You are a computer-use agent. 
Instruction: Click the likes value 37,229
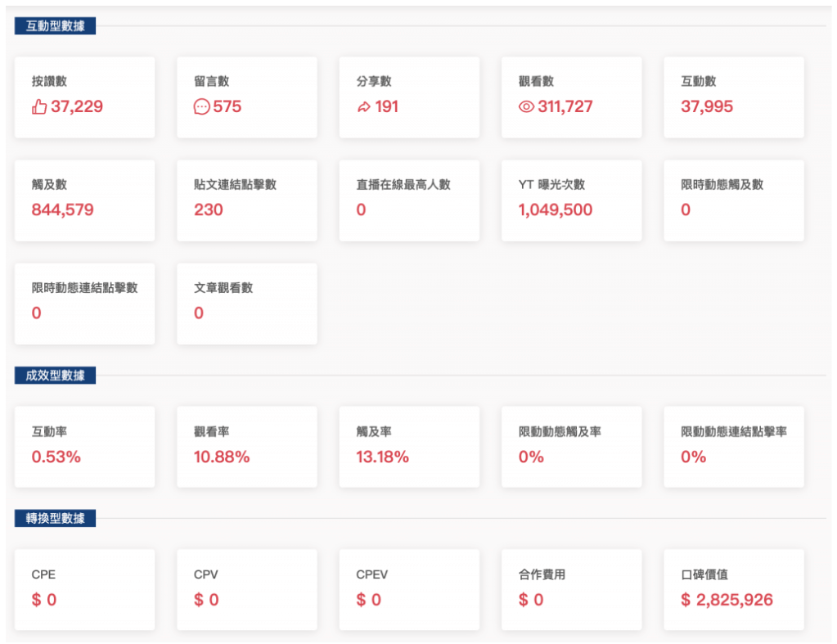coord(77,107)
